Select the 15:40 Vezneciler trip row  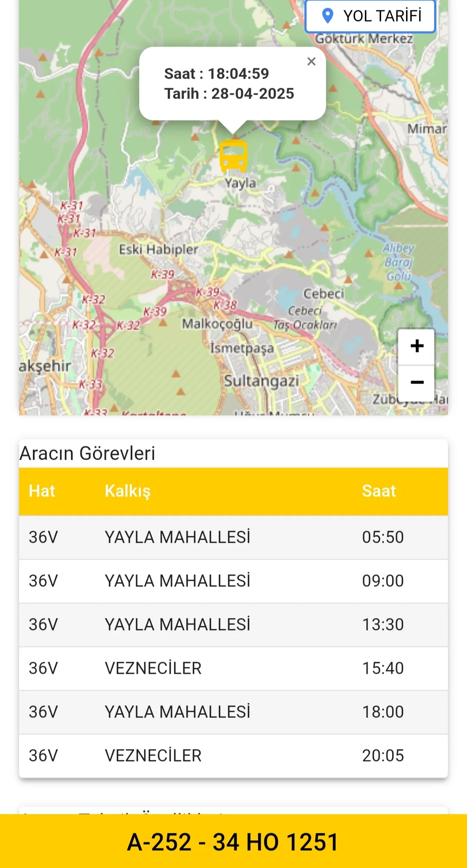[233, 668]
